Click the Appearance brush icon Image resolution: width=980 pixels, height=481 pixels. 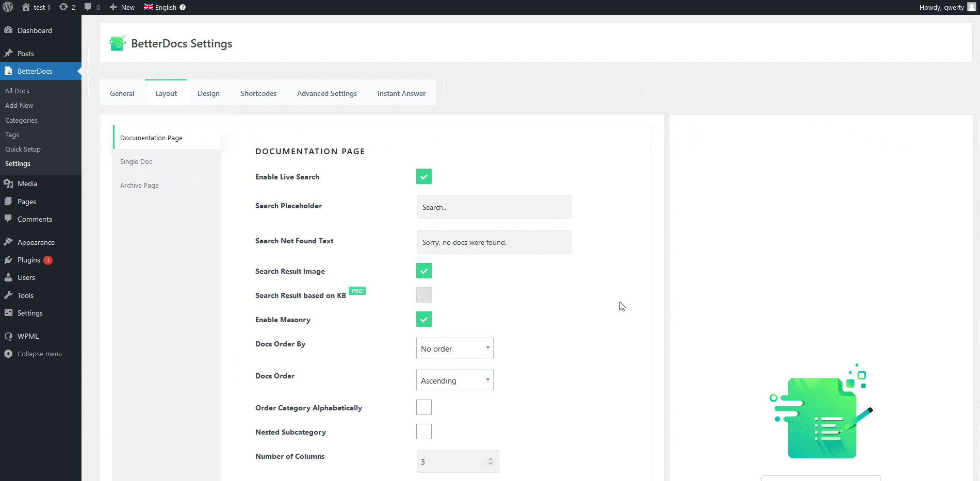tap(9, 242)
